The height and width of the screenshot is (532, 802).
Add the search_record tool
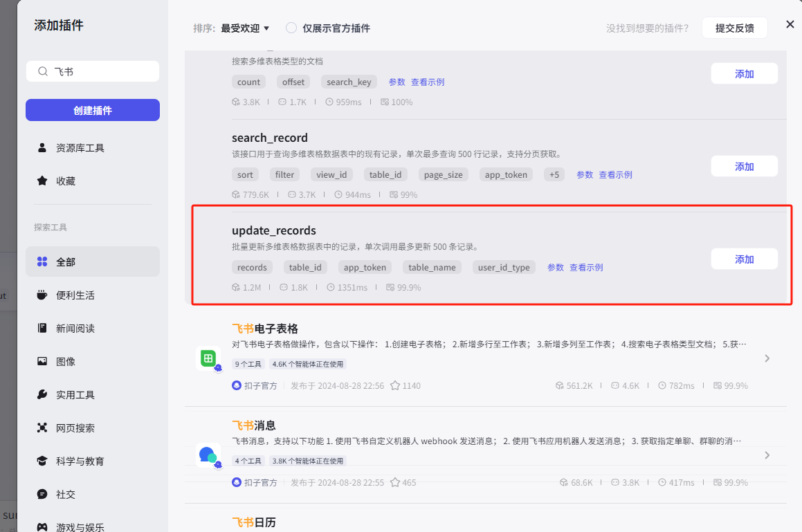pos(744,167)
